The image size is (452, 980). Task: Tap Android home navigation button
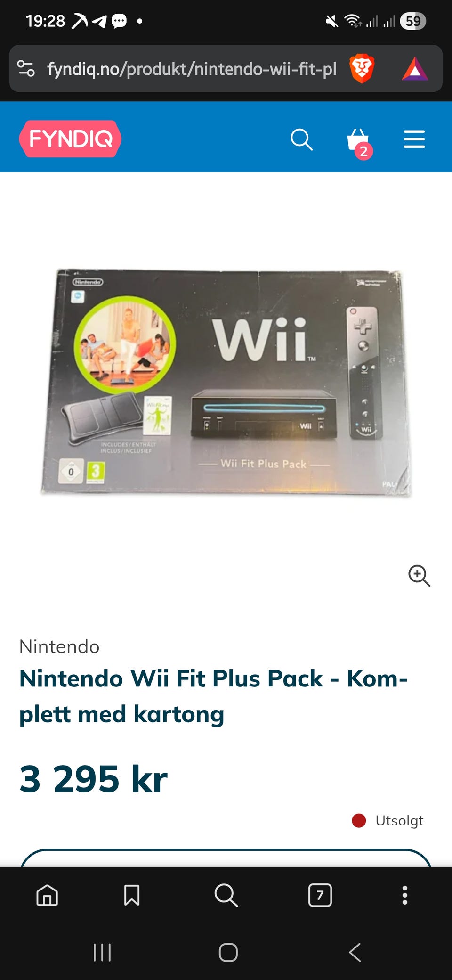228,952
